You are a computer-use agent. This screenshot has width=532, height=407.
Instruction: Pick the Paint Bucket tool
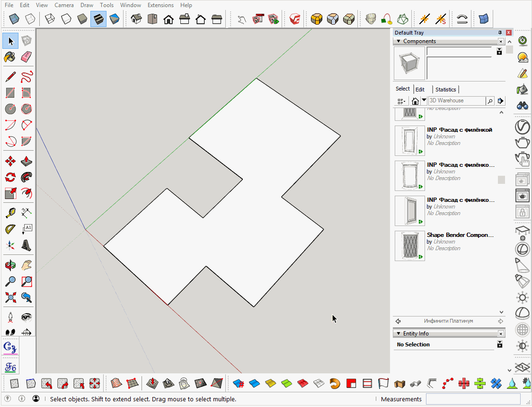click(10, 57)
